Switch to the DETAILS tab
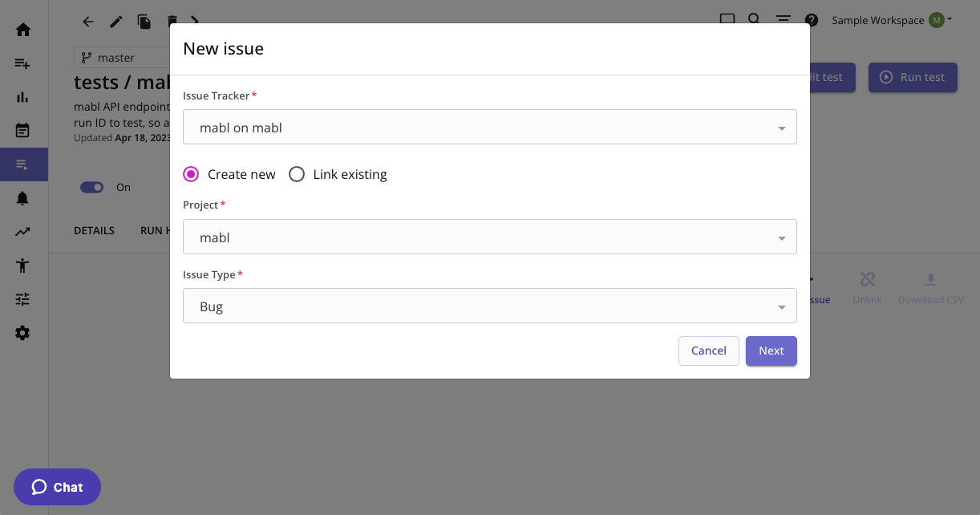Screen dimensions: 980x515 tap(95, 230)
